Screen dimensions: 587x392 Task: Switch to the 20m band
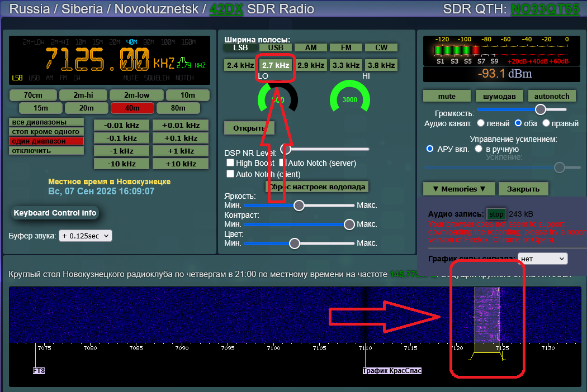(87, 108)
